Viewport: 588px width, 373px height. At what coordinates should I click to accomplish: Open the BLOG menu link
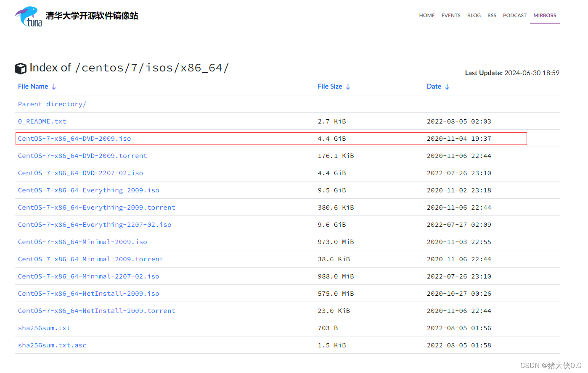tap(474, 16)
